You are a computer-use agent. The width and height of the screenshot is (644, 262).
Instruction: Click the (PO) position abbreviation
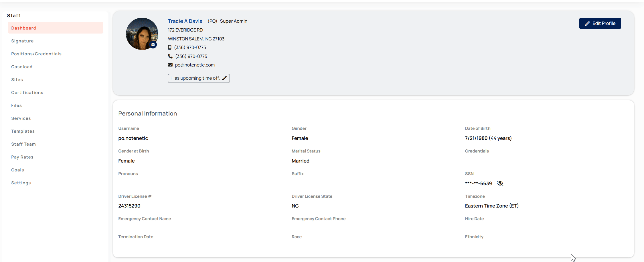pos(212,21)
